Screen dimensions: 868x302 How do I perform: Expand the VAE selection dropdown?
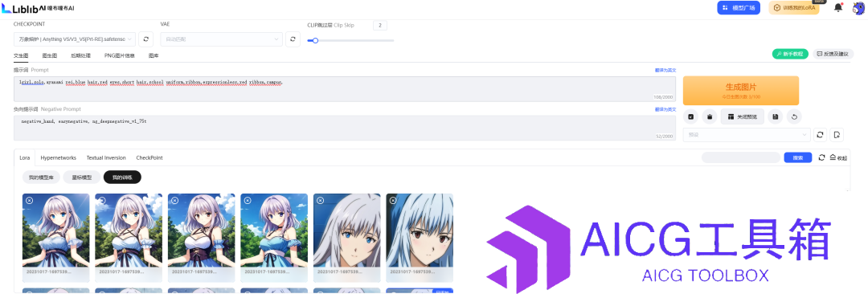[222, 39]
